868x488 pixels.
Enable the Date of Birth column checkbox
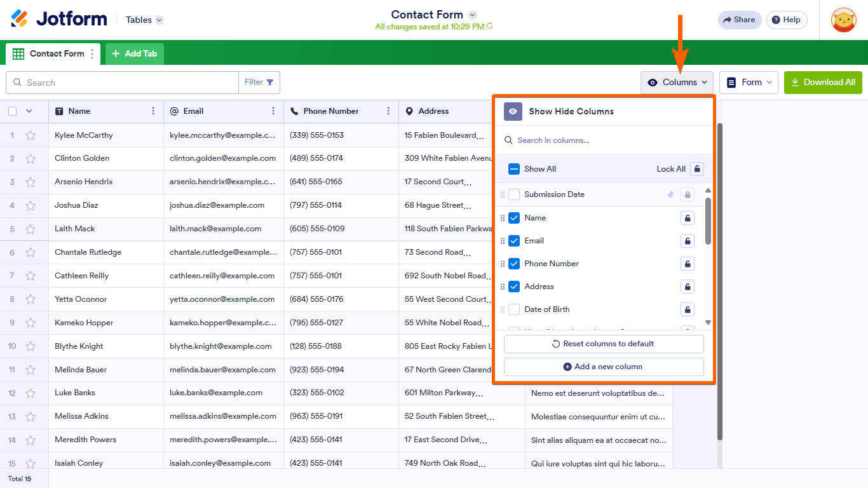514,309
